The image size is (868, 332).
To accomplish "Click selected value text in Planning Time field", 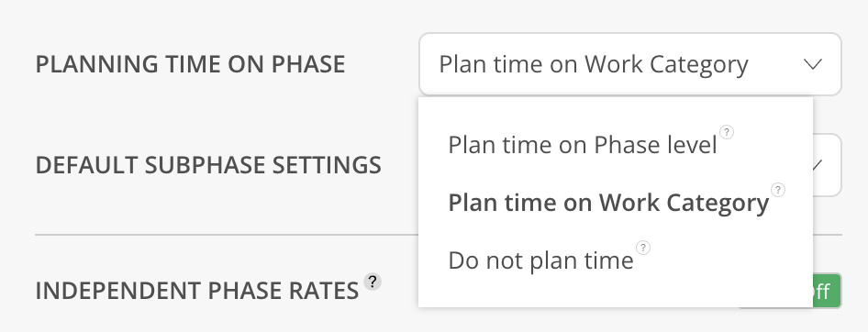I will [594, 64].
